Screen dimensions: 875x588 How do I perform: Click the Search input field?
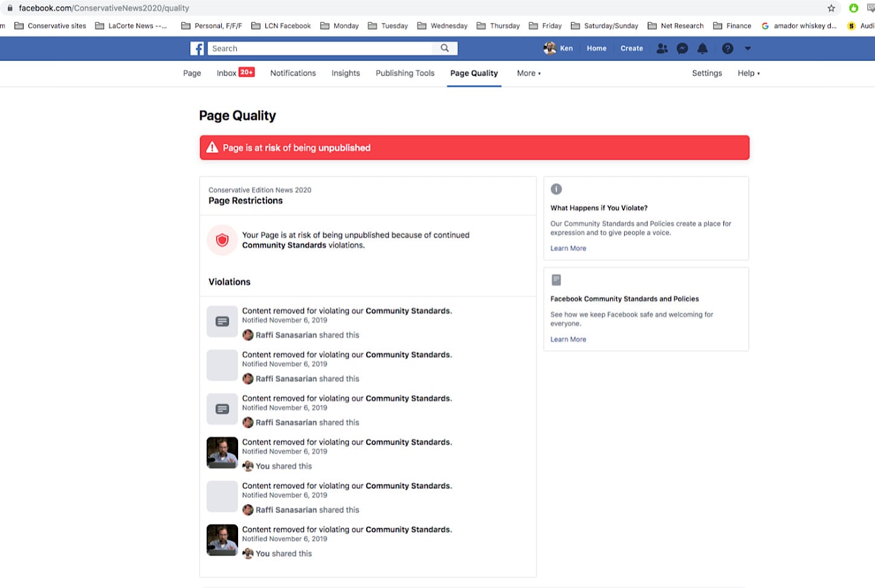(x=320, y=48)
